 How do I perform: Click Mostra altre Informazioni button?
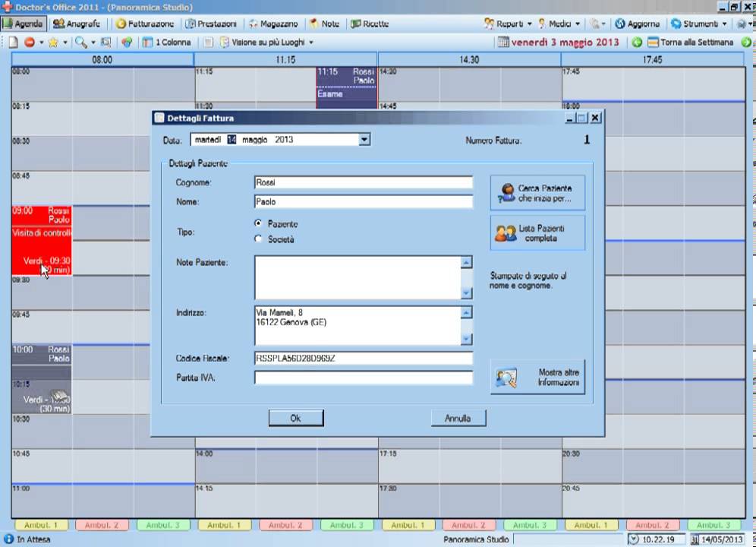pyautogui.click(x=537, y=377)
